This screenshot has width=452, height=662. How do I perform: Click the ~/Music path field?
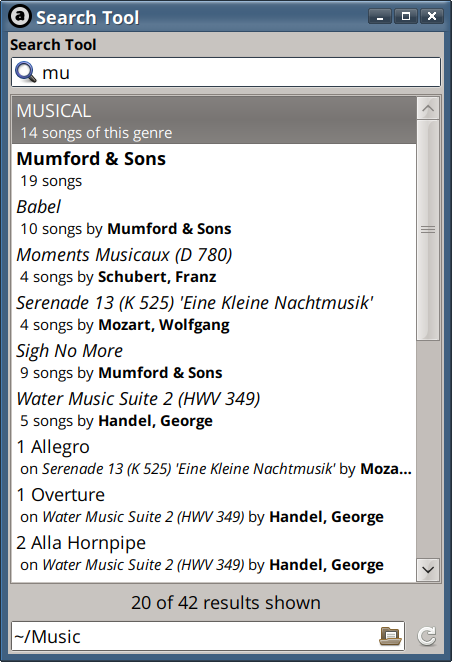click(x=208, y=636)
